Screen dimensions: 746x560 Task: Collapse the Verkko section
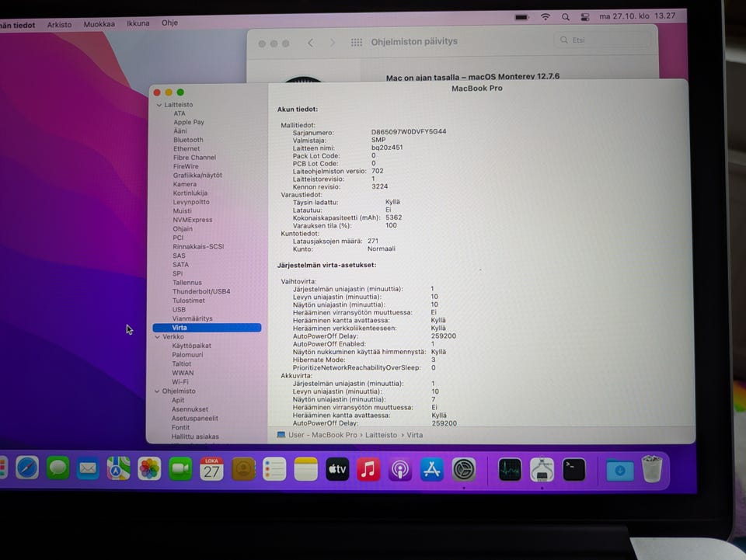click(158, 336)
